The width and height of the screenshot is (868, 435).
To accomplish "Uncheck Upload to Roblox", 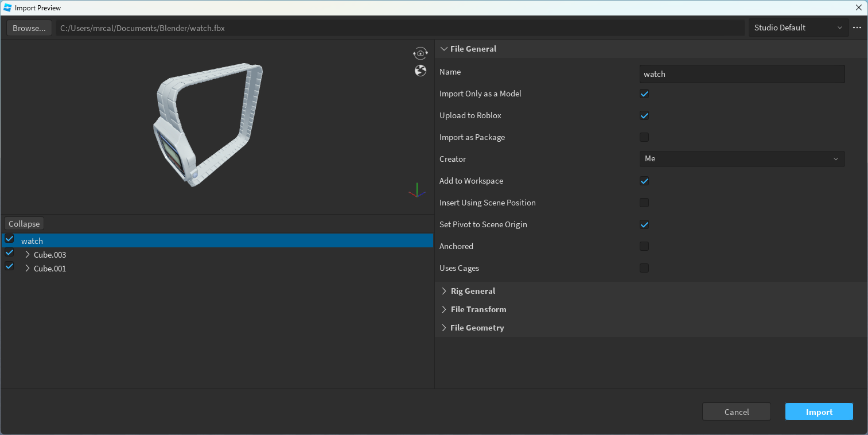I will click(x=644, y=115).
